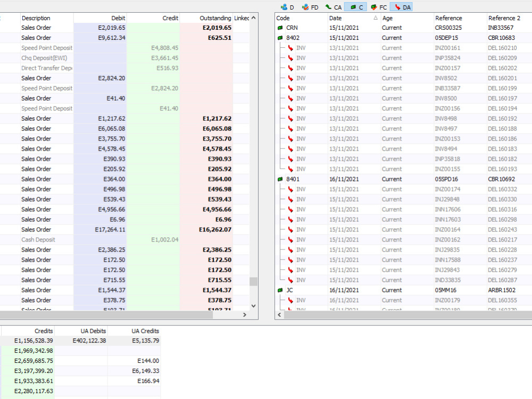Select the Direct Transfer Deposit row
The height and width of the screenshot is (399, 532).
[x=125, y=68]
